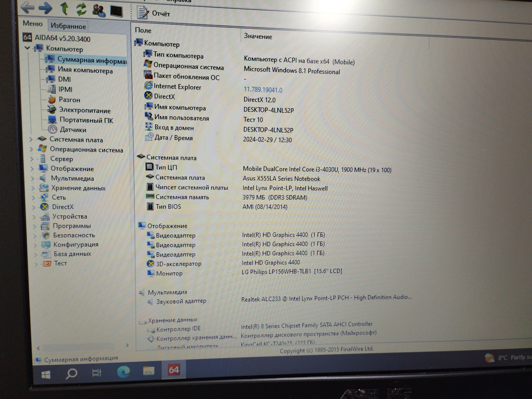Expand the Операционная система tree node
The image size is (532, 399).
[31, 149]
